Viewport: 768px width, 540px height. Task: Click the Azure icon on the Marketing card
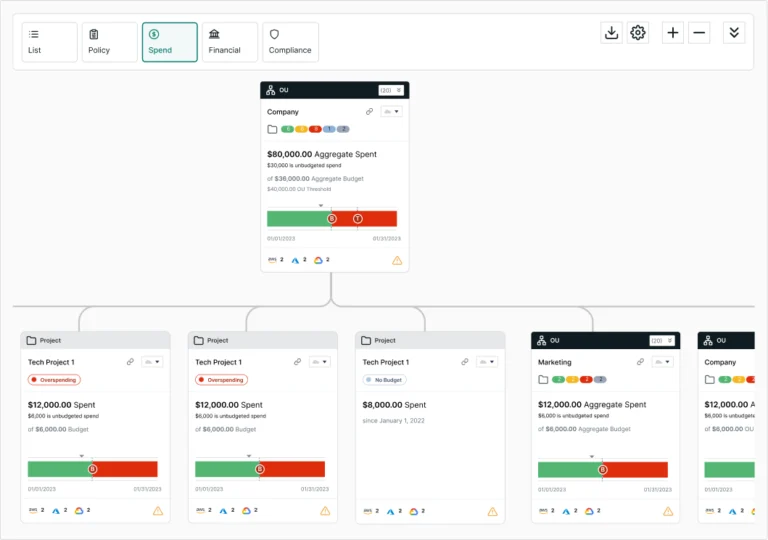click(566, 511)
